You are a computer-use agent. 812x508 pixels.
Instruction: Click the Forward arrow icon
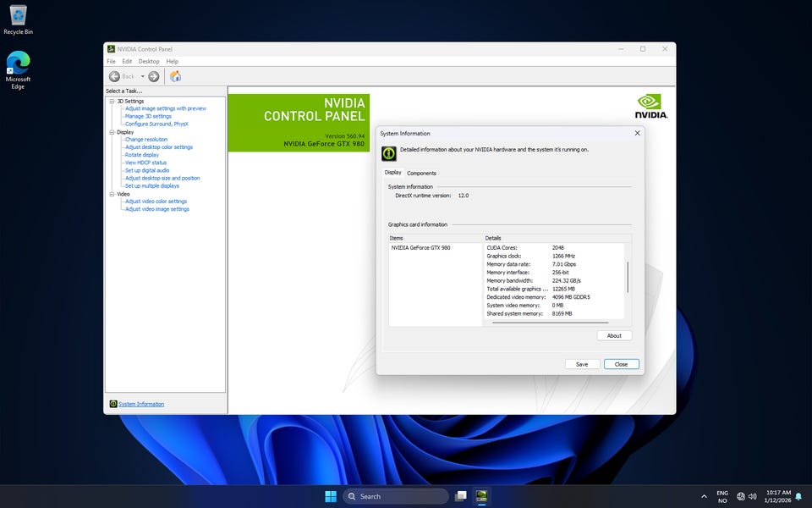154,76
